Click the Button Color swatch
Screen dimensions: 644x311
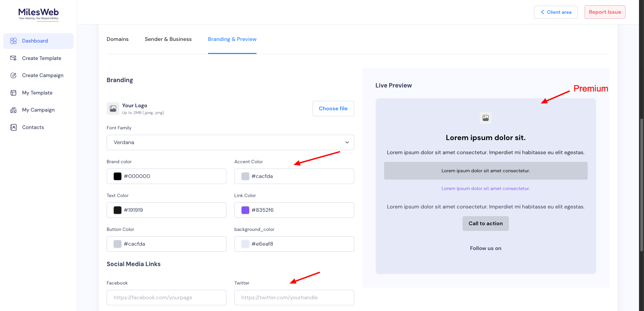[117, 244]
